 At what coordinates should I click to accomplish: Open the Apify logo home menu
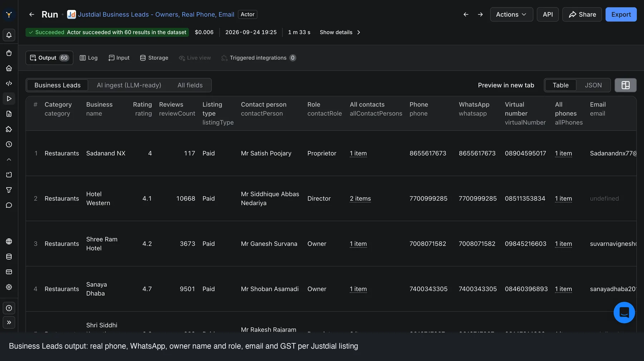pyautogui.click(x=9, y=15)
